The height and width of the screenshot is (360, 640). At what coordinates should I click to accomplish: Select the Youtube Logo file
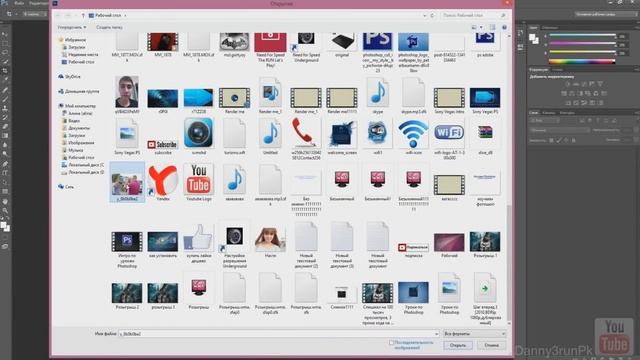coord(198,183)
